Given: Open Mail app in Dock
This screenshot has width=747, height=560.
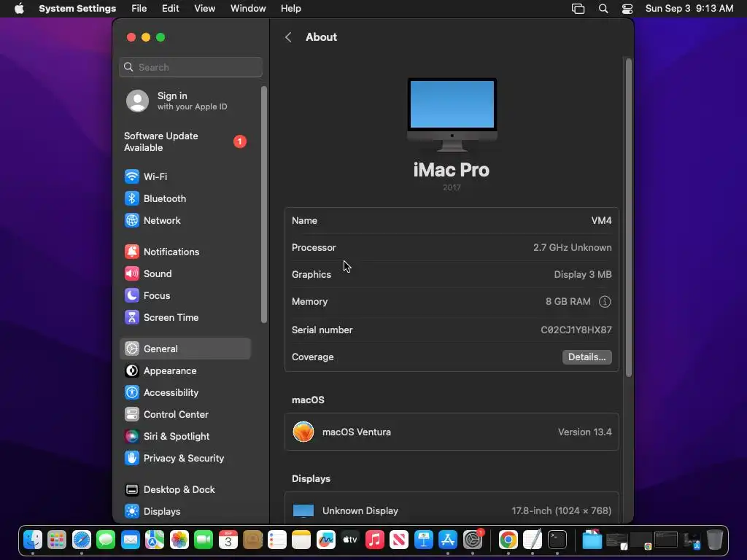Looking at the screenshot, I should click(131, 540).
